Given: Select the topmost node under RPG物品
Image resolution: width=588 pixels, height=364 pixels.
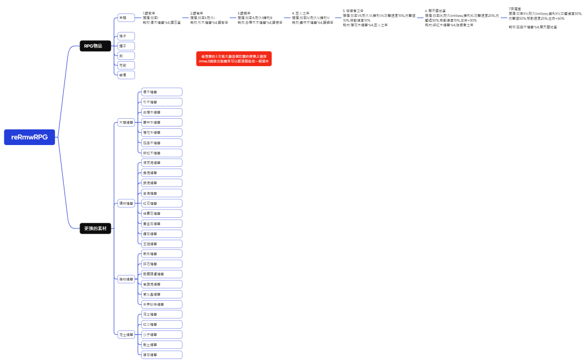Looking at the screenshot, I should (126, 18).
